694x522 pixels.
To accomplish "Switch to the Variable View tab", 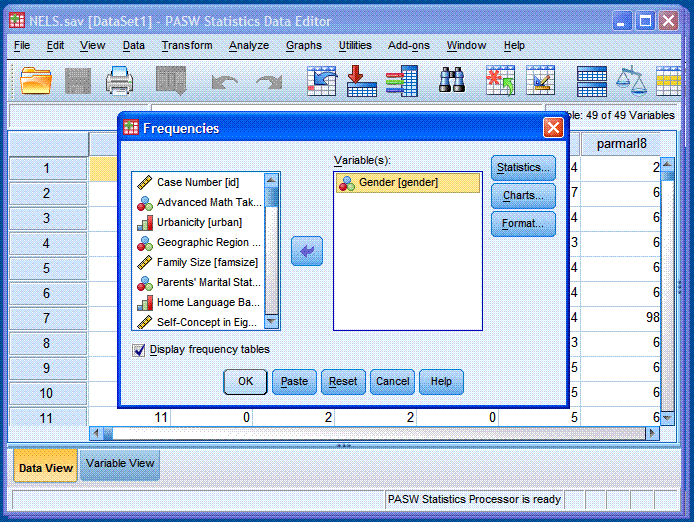I will pyautogui.click(x=120, y=464).
